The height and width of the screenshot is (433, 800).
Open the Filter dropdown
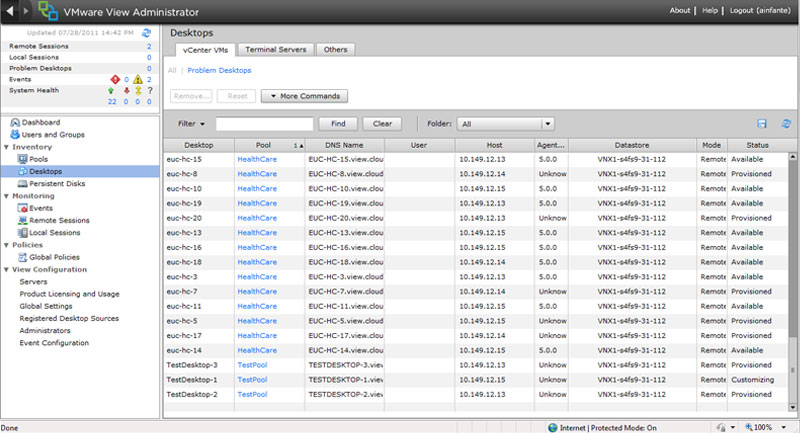191,123
